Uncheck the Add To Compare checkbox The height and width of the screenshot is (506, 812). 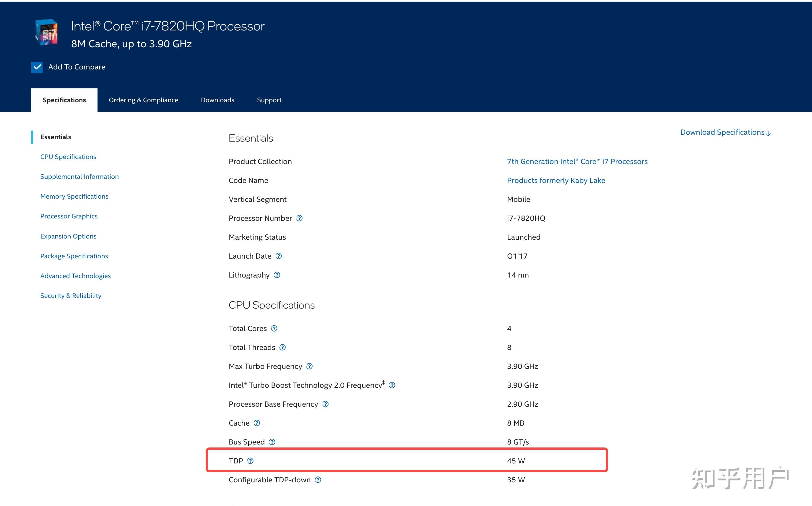37,67
